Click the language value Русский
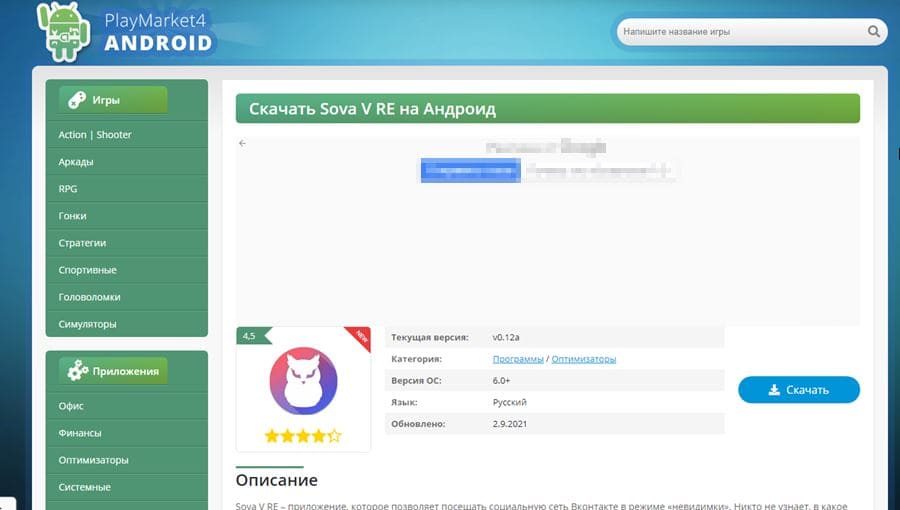This screenshot has height=510, width=900. 509,402
